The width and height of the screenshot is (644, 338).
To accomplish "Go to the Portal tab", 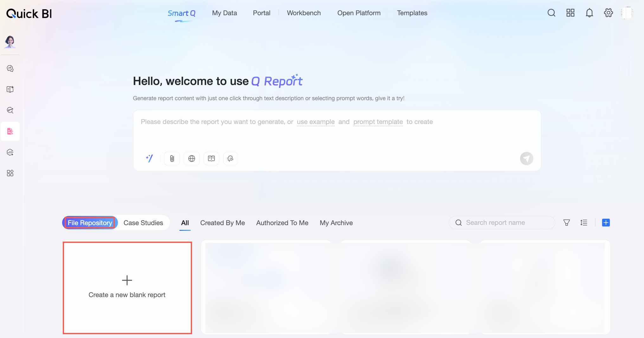I will pos(262,13).
